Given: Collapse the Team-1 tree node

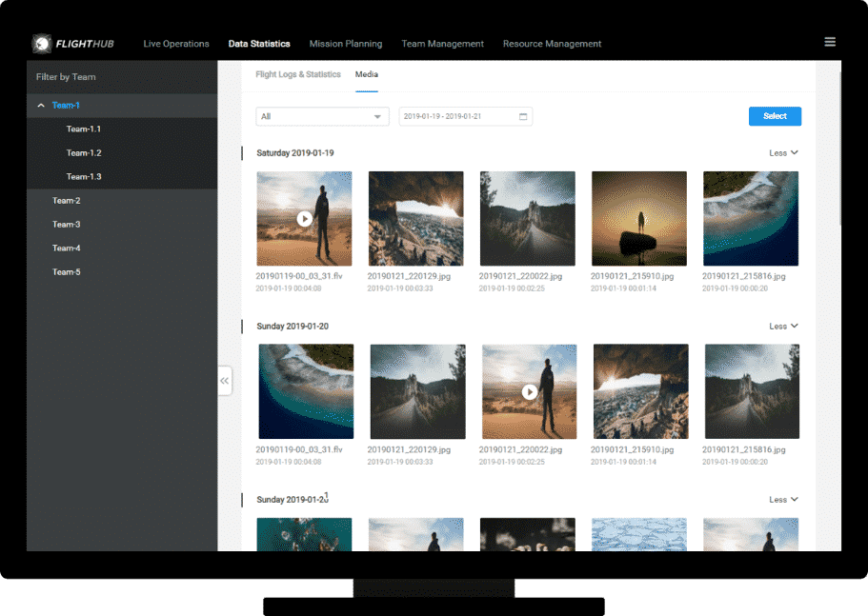Looking at the screenshot, I should (x=41, y=106).
